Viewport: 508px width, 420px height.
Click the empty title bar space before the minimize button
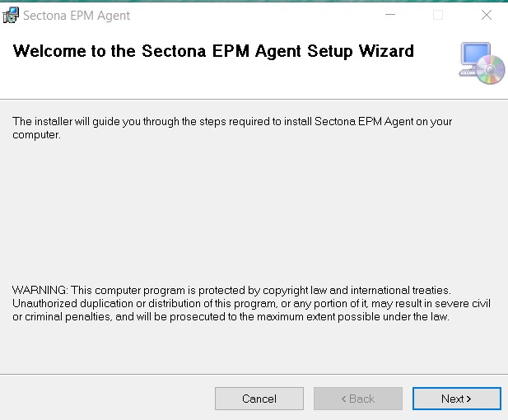click(247, 16)
